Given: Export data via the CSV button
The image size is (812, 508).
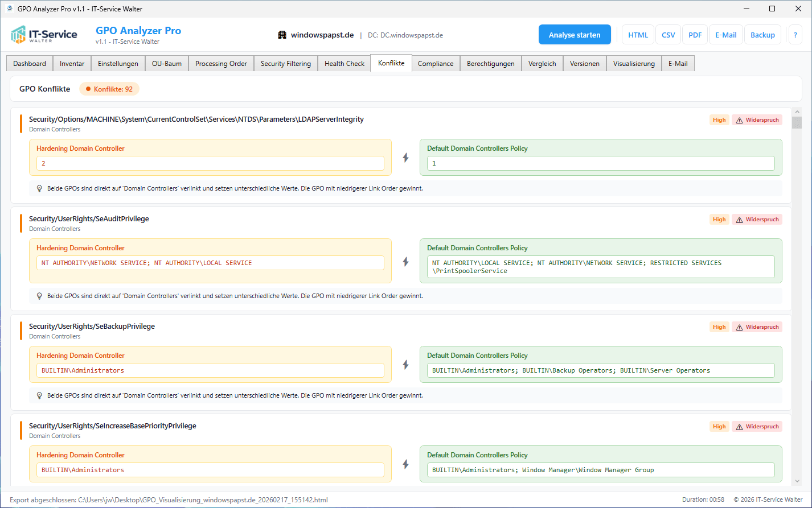Looking at the screenshot, I should point(668,35).
